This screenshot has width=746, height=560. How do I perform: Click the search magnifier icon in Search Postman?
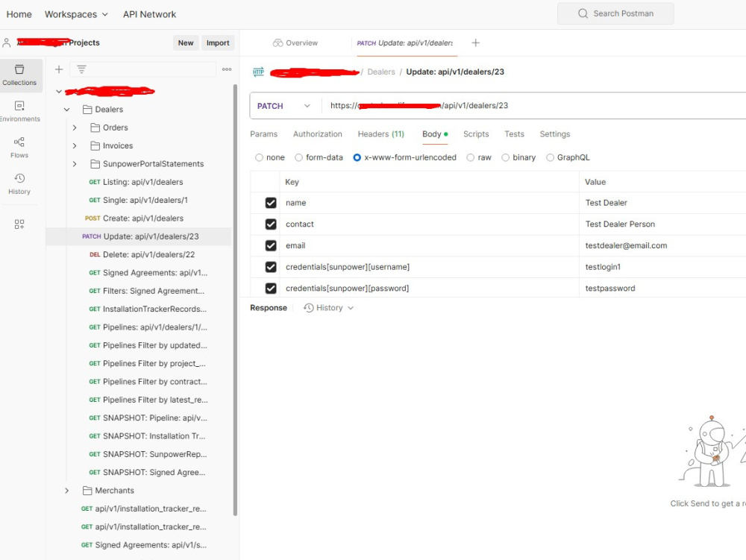[x=583, y=13]
